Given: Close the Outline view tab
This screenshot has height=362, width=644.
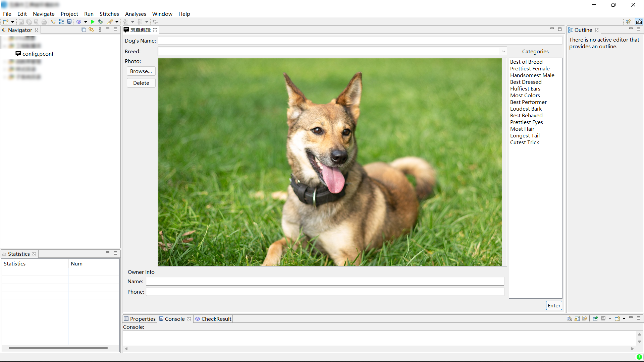Looking at the screenshot, I should [597, 30].
